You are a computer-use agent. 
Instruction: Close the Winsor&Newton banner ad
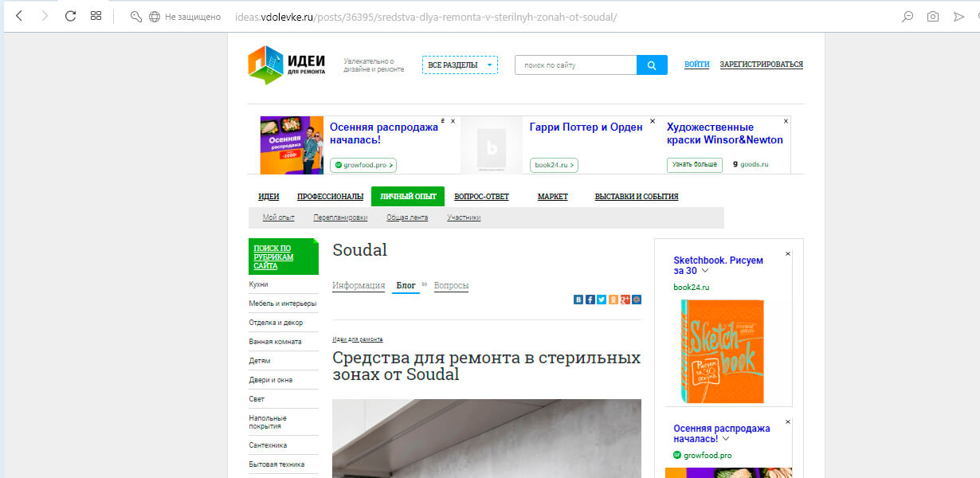coord(786,121)
